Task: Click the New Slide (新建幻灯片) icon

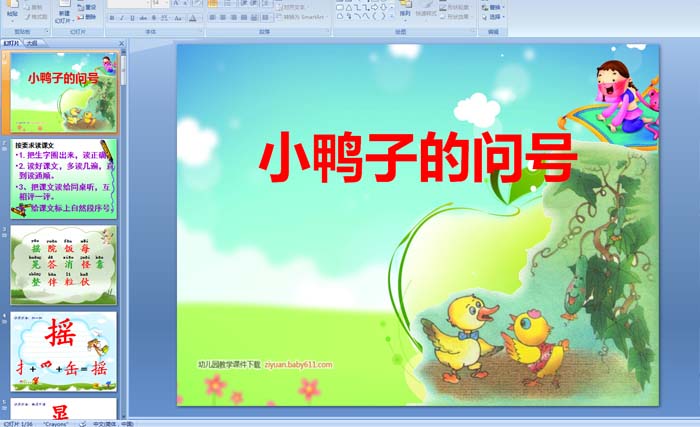Action: click(64, 13)
